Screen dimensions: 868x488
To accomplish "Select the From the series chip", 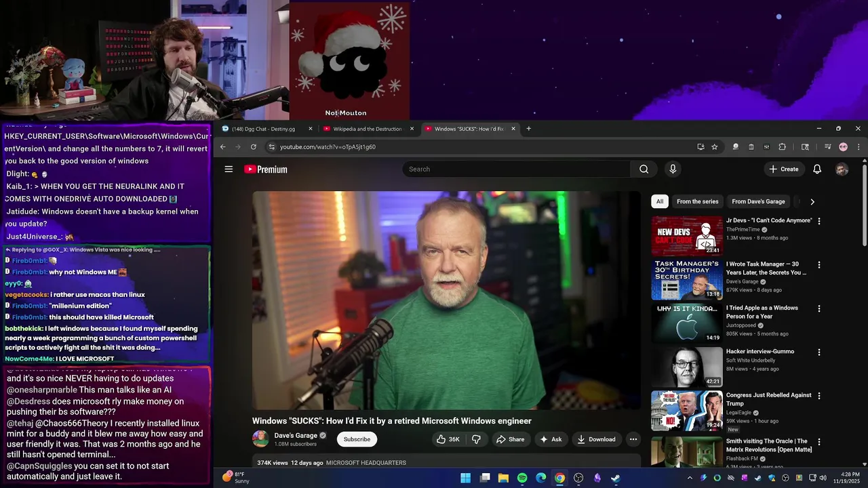I will pyautogui.click(x=697, y=201).
